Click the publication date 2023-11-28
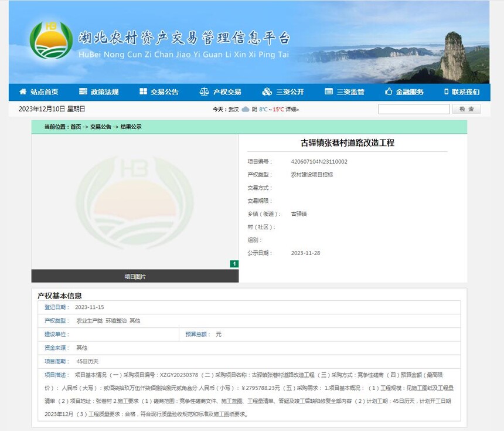The image size is (504, 431). 306,253
